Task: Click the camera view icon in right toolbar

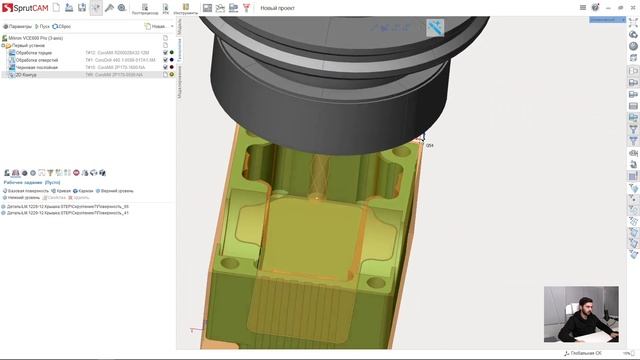Action: point(633,153)
